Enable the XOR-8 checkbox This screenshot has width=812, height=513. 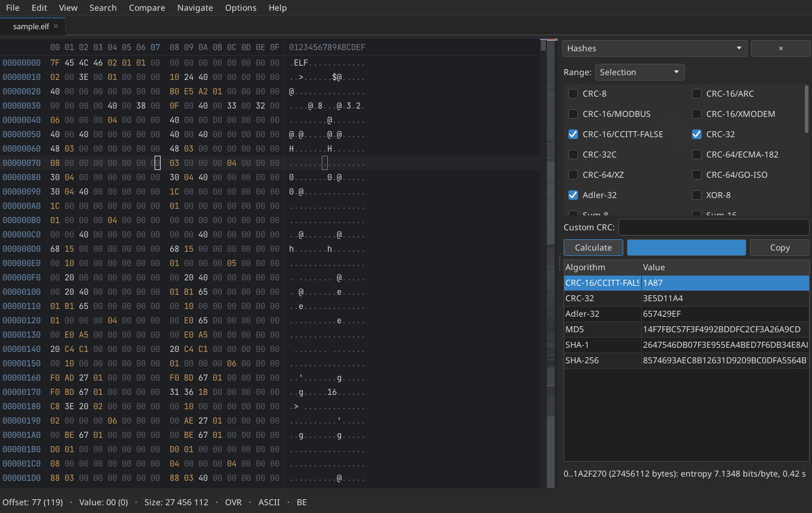[697, 195]
